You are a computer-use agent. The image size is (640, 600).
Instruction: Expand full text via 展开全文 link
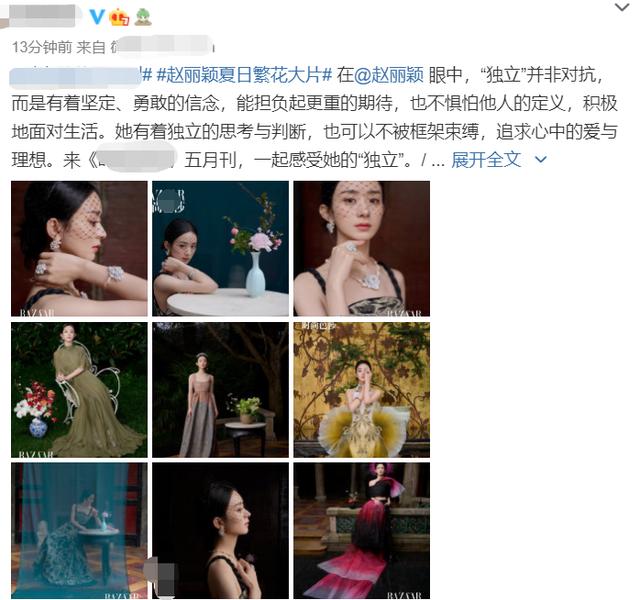pos(486,160)
